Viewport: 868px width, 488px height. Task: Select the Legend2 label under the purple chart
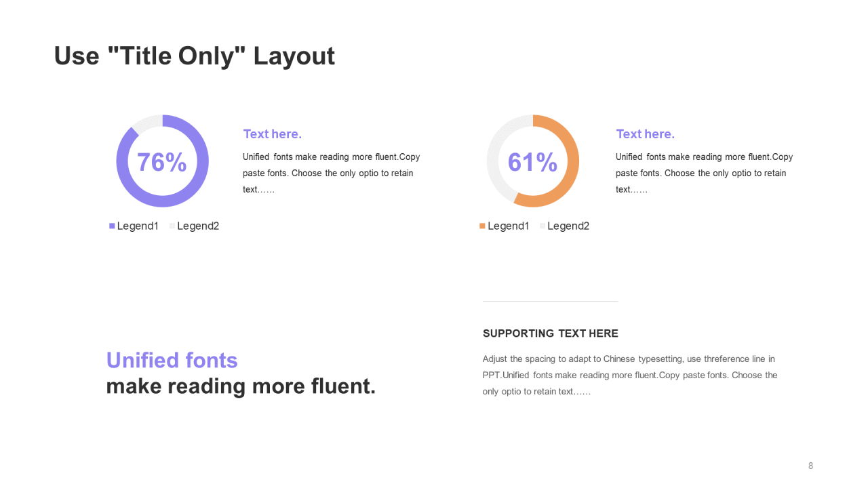197,226
